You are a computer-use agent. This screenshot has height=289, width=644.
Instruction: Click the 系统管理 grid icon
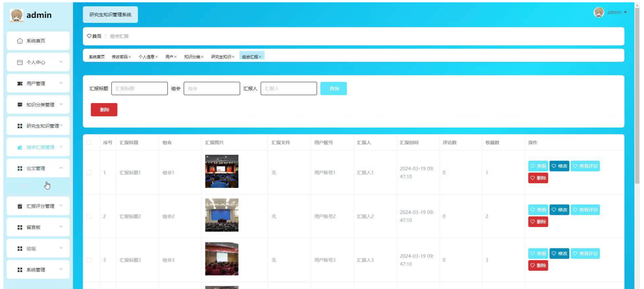click(20, 270)
